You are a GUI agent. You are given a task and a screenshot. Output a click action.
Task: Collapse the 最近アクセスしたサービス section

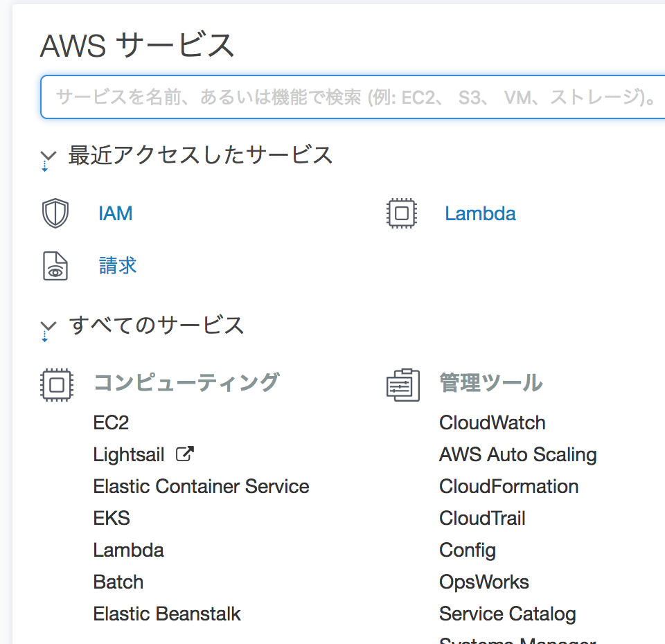[x=48, y=159]
